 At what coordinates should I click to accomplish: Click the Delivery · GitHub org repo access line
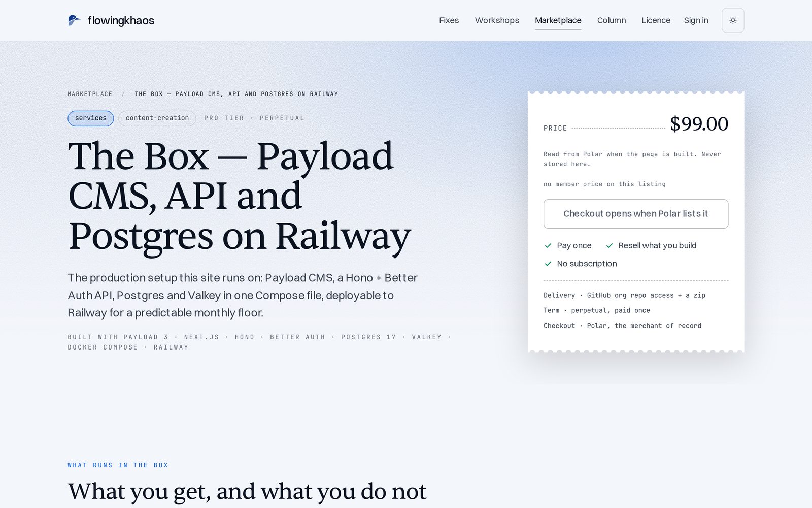624,295
